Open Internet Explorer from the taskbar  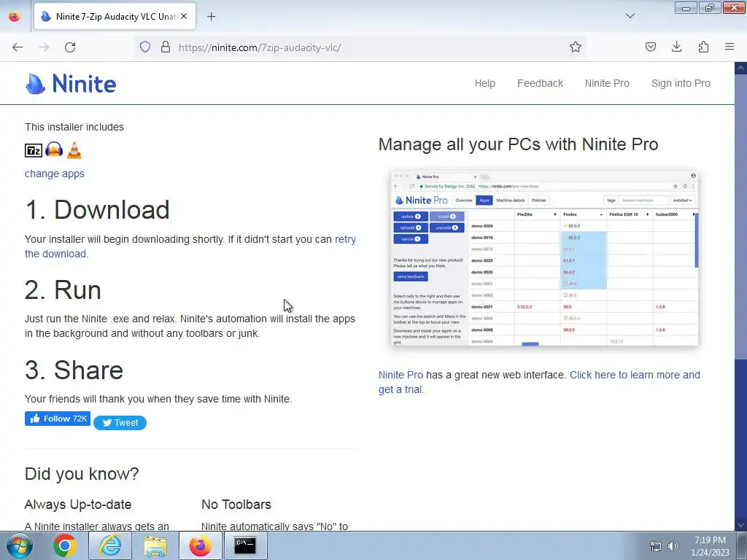point(110,545)
